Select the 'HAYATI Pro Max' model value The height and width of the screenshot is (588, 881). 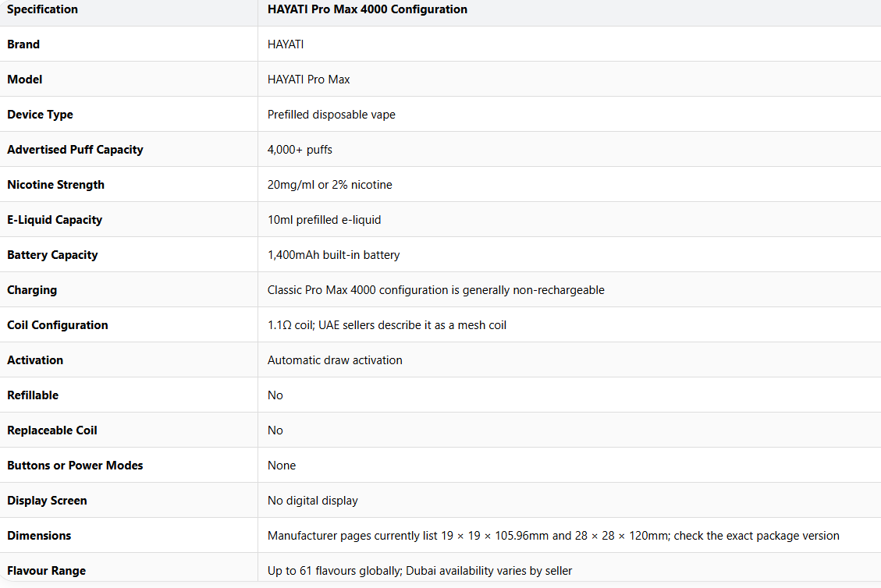click(308, 80)
